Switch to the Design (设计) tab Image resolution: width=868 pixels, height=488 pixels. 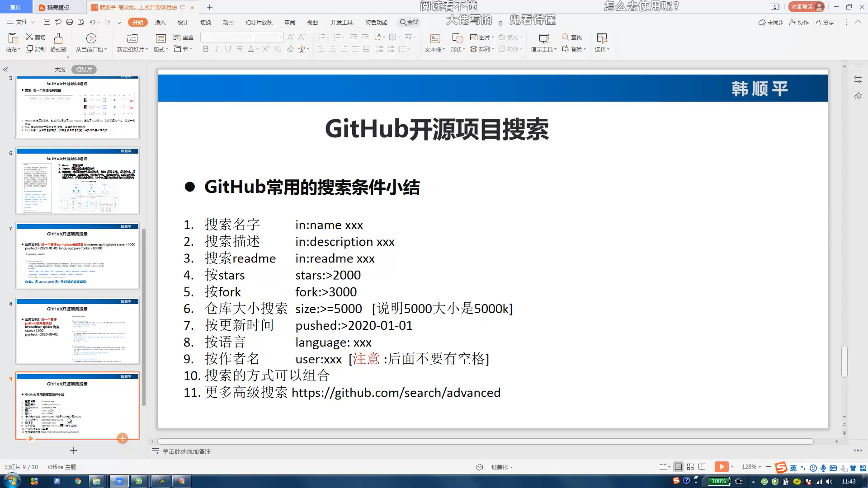(183, 22)
